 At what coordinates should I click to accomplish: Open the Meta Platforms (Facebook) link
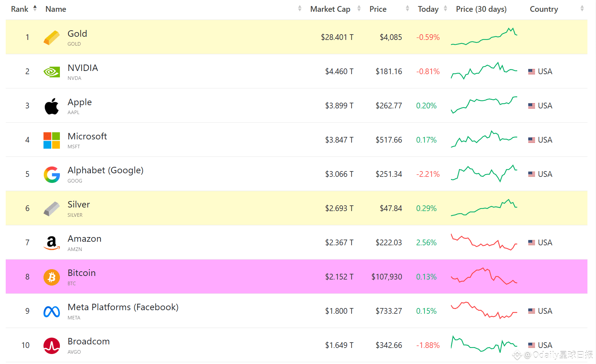click(x=123, y=307)
